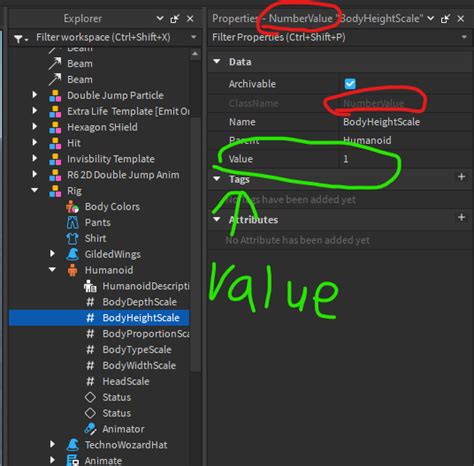Click the Rig model icon

pyautogui.click(x=55, y=191)
